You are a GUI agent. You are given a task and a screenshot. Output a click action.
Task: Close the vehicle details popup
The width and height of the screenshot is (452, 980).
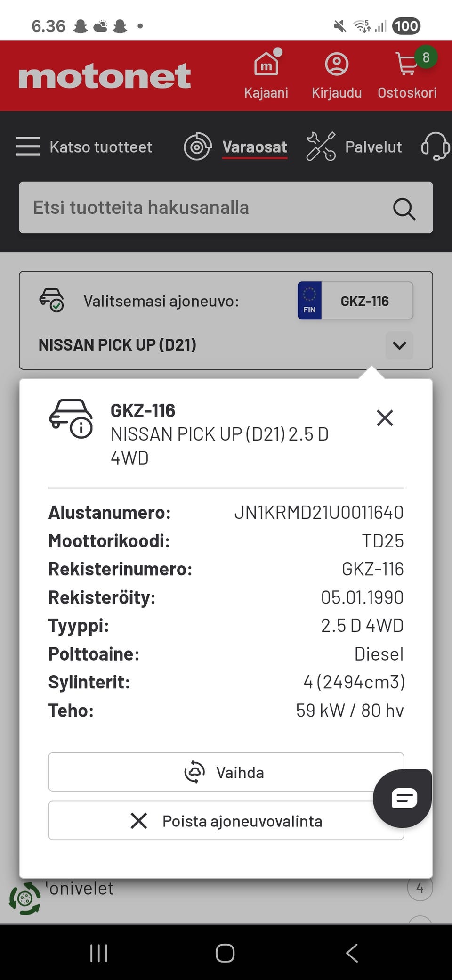click(385, 418)
